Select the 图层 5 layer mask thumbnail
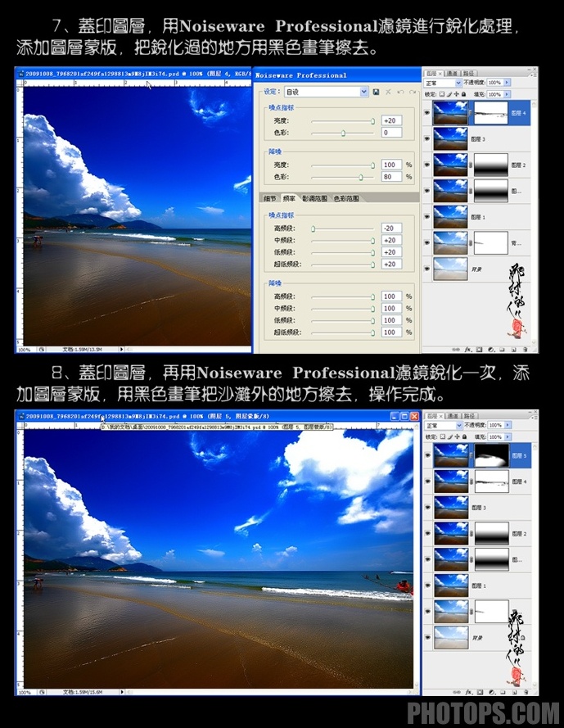564x728 pixels. pyautogui.click(x=492, y=455)
